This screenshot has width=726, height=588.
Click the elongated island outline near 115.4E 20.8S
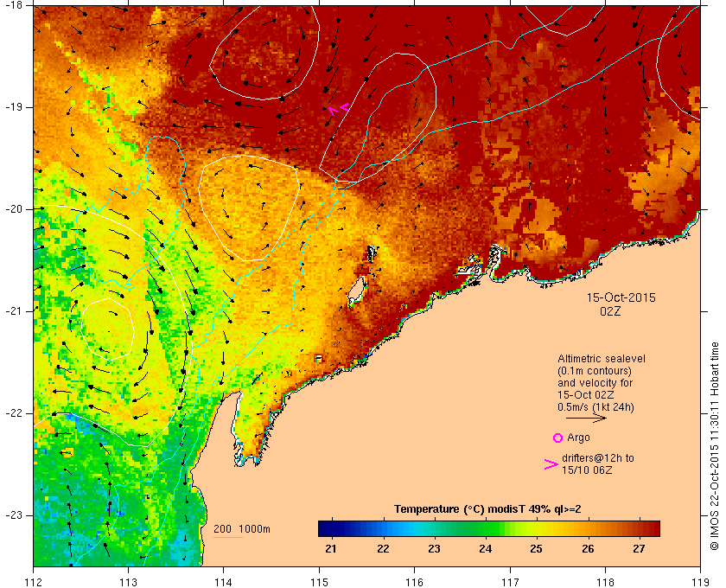click(356, 291)
